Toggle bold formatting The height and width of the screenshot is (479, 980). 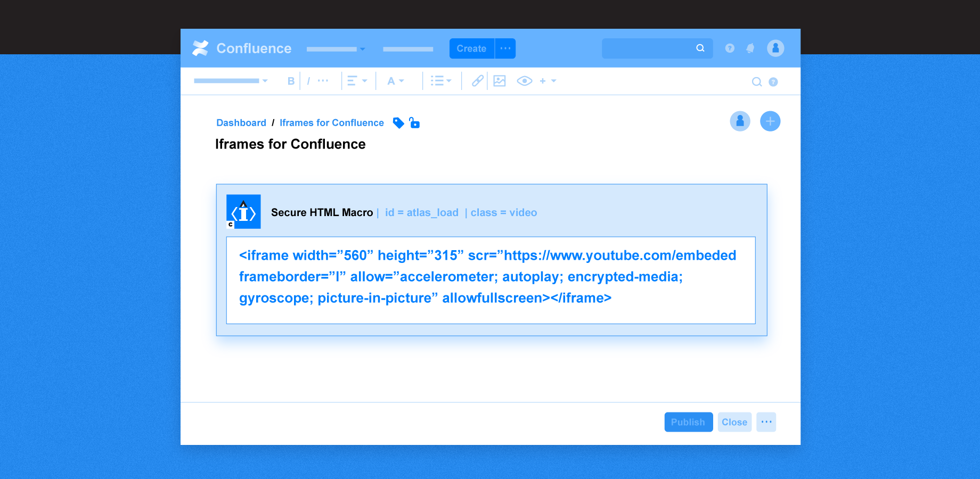[x=291, y=81]
